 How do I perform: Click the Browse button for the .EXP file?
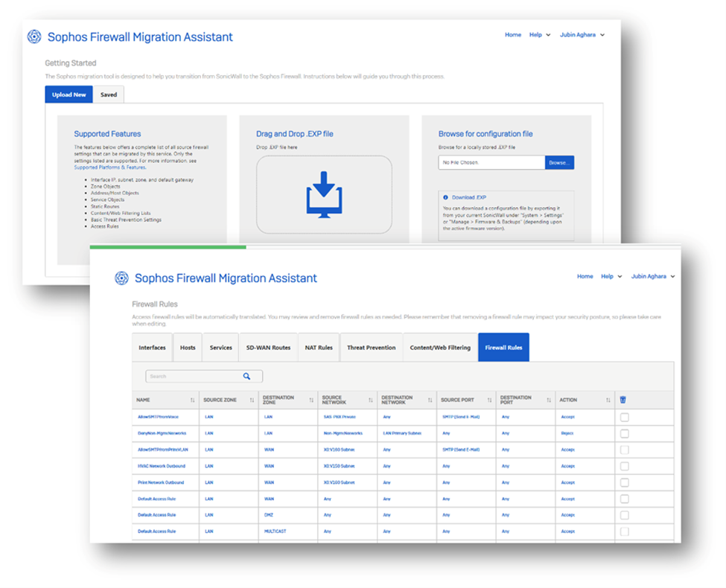coord(559,161)
